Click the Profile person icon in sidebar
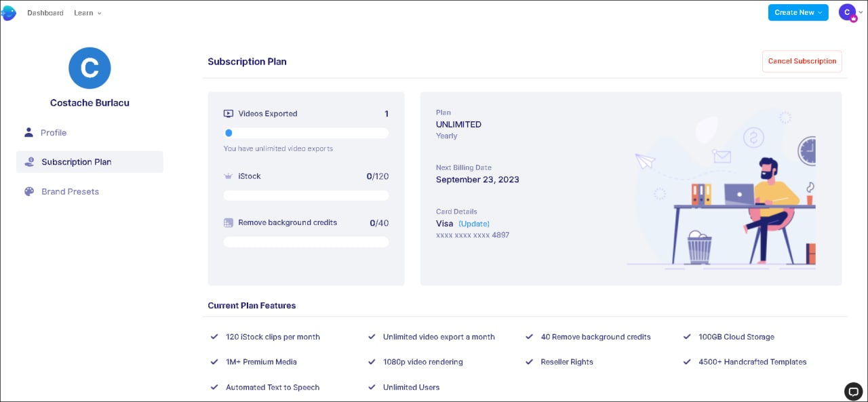This screenshot has height=402, width=868. (x=28, y=132)
